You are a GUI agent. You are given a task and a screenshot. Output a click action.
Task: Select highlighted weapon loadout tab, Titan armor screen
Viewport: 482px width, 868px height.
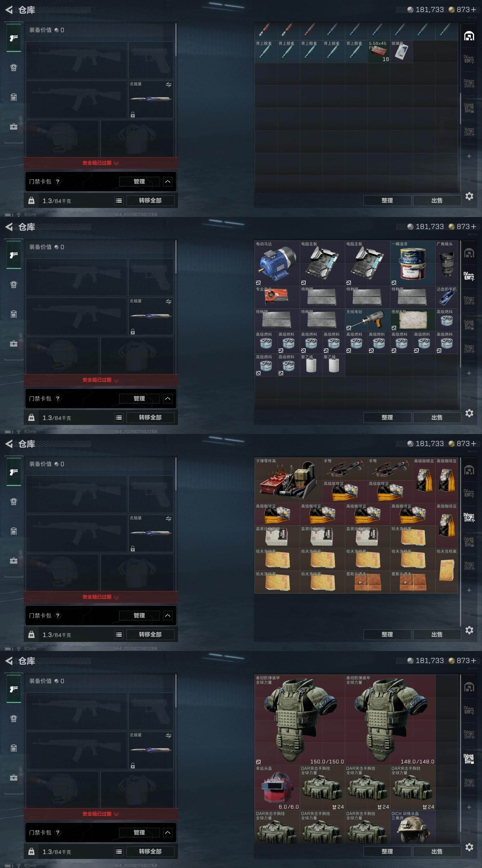pyautogui.click(x=14, y=689)
